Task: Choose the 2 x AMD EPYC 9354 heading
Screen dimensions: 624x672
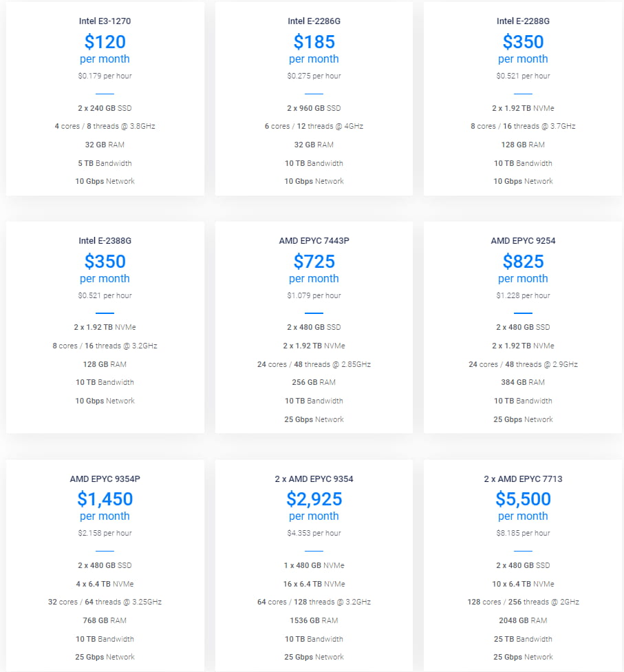Action: (314, 479)
